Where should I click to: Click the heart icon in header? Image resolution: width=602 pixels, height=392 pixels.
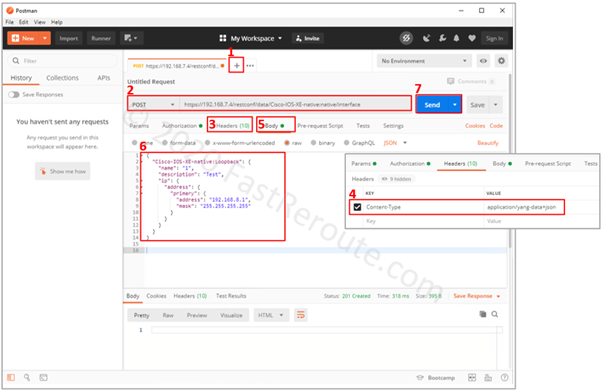472,38
